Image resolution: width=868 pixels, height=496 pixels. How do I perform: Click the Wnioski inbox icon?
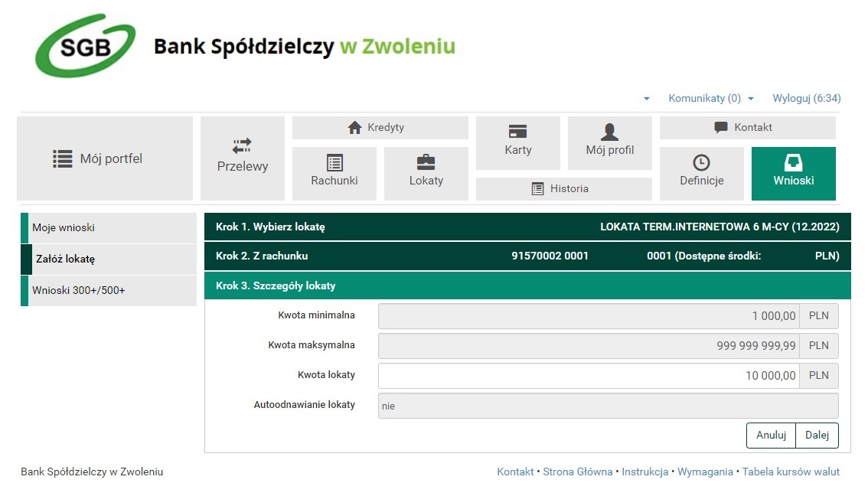coord(793,163)
